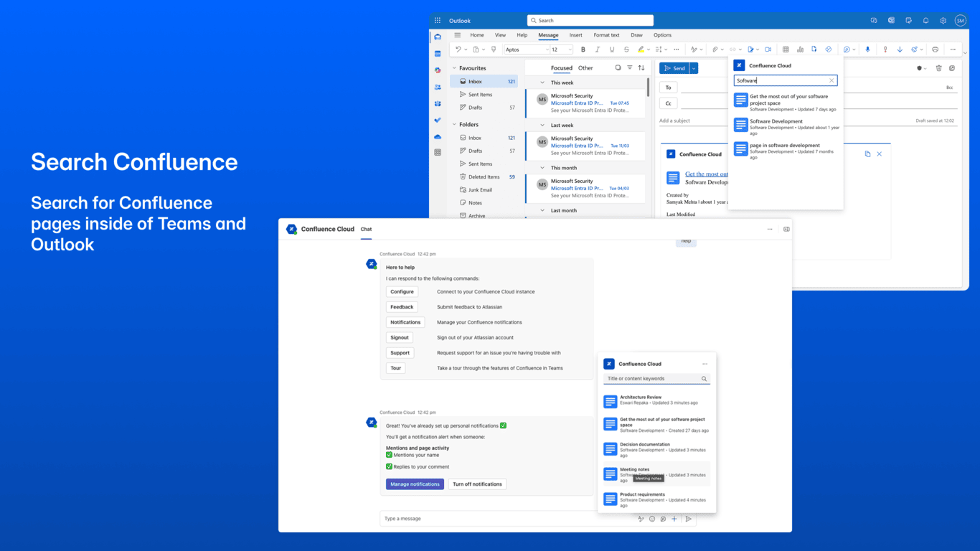Click the yellow highlight colour pen
The image size is (980, 551).
coord(641,50)
